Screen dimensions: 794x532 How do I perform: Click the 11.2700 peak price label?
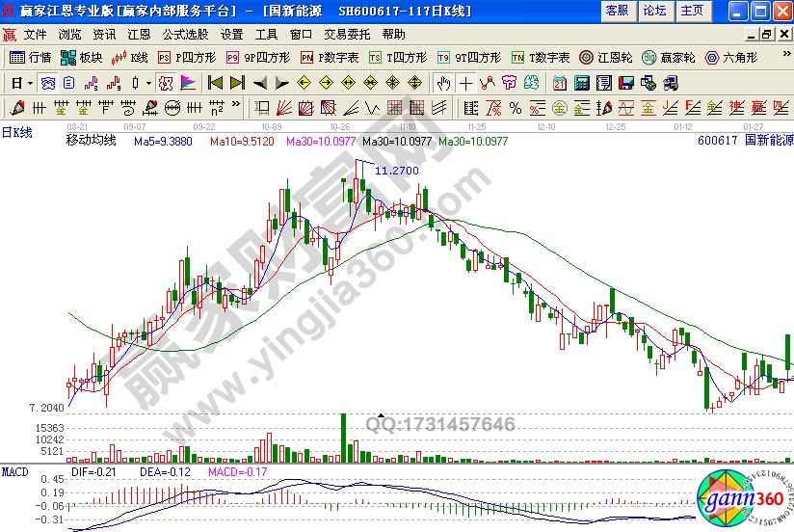[x=396, y=171]
